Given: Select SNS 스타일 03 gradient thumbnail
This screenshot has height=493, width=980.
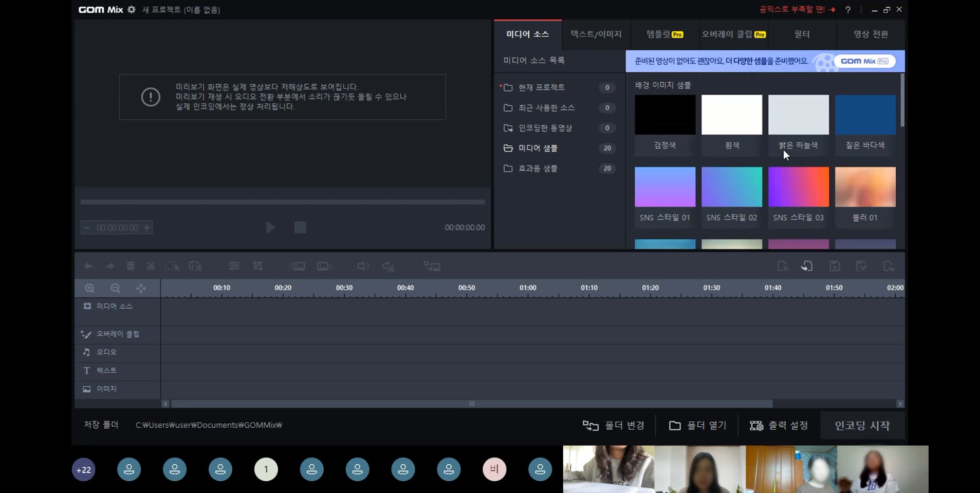Looking at the screenshot, I should click(x=799, y=187).
